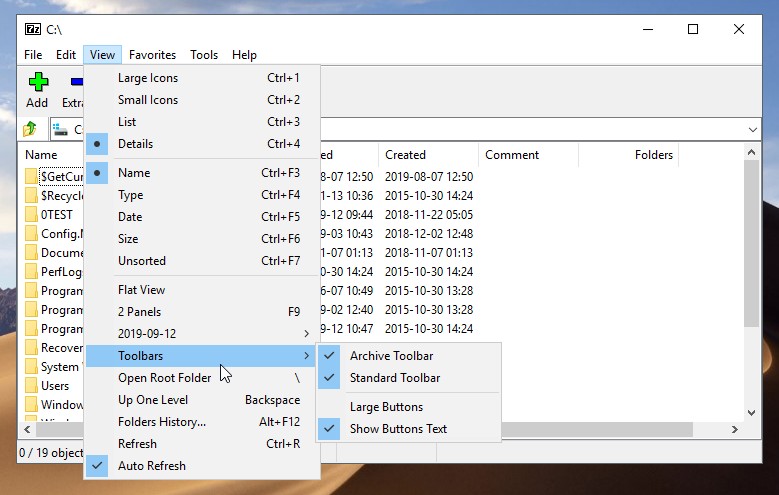Click the green Add toolbar icon
The width and height of the screenshot is (779, 495).
(38, 82)
